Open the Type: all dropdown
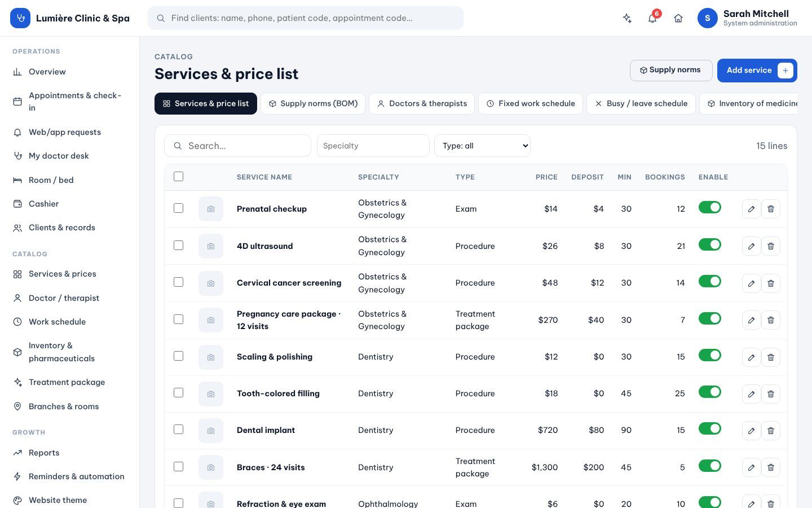This screenshot has width=812, height=508. [482, 146]
